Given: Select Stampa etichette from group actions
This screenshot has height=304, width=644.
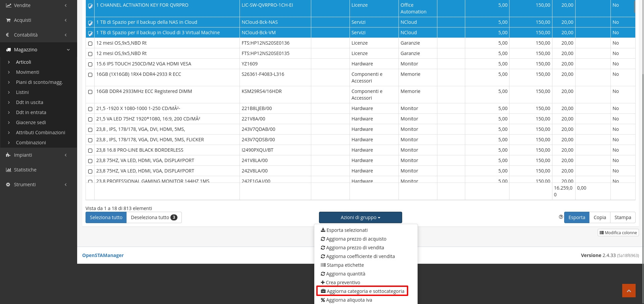Looking at the screenshot, I should (x=345, y=265).
